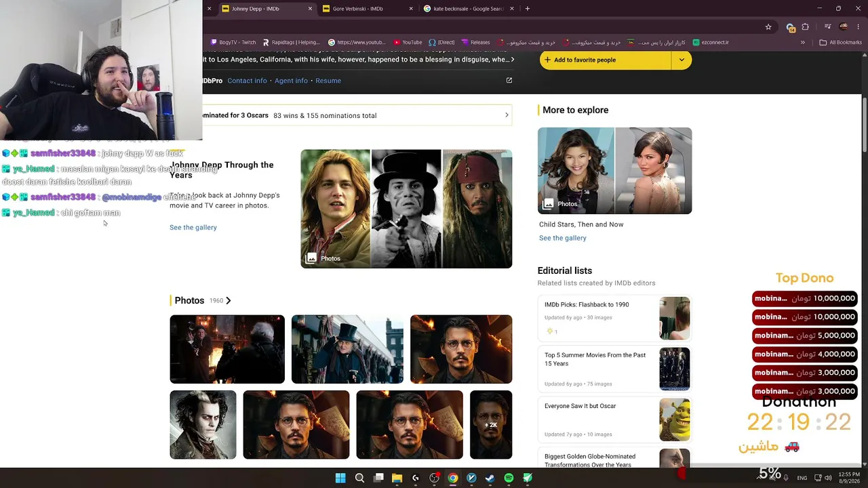Open the Chrome profile avatar

click(844, 27)
